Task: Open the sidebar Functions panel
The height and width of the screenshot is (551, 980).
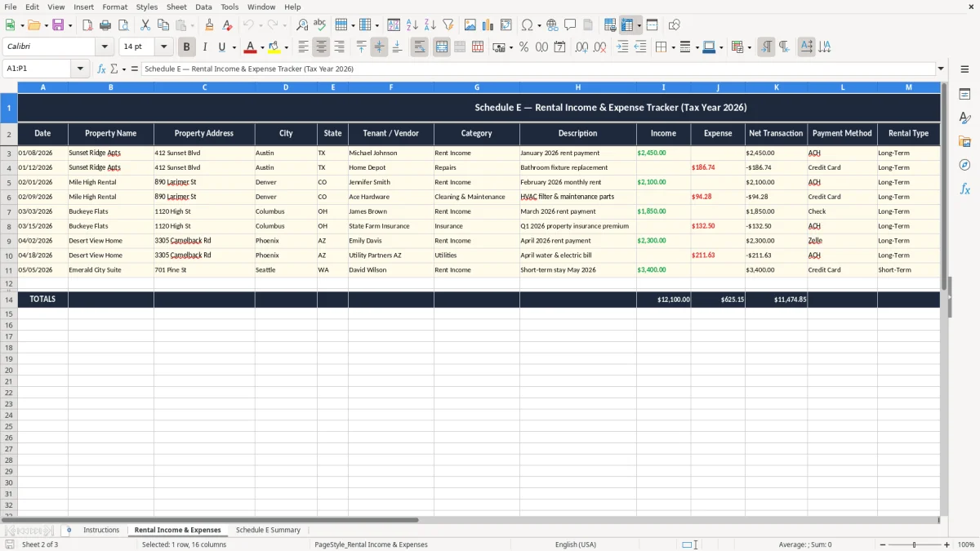Action: [x=964, y=189]
